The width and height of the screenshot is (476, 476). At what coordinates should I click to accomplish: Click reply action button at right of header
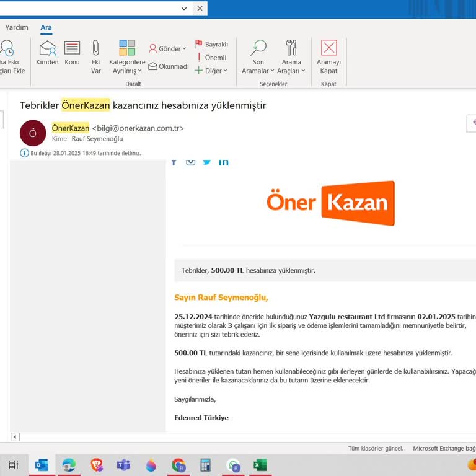(472, 123)
